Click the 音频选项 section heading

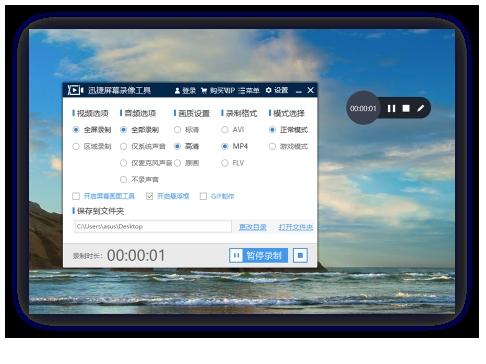(140, 113)
